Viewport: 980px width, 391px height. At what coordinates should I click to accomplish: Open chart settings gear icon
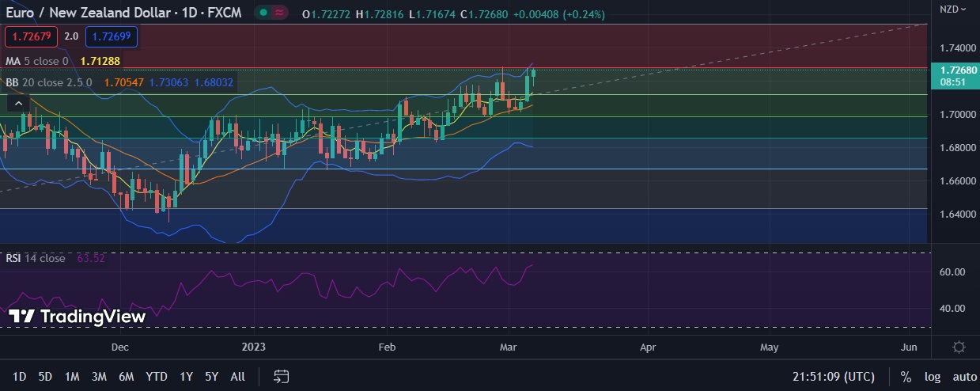(959, 347)
